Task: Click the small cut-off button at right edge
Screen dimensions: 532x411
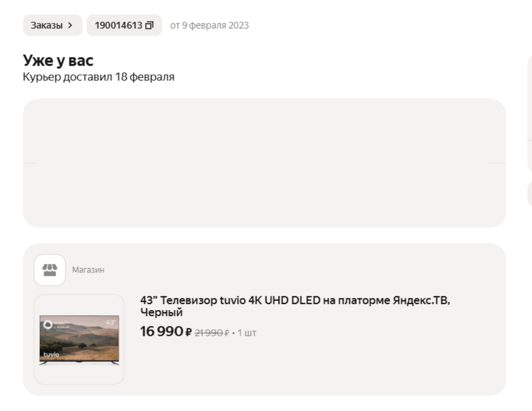Action: pos(529,194)
